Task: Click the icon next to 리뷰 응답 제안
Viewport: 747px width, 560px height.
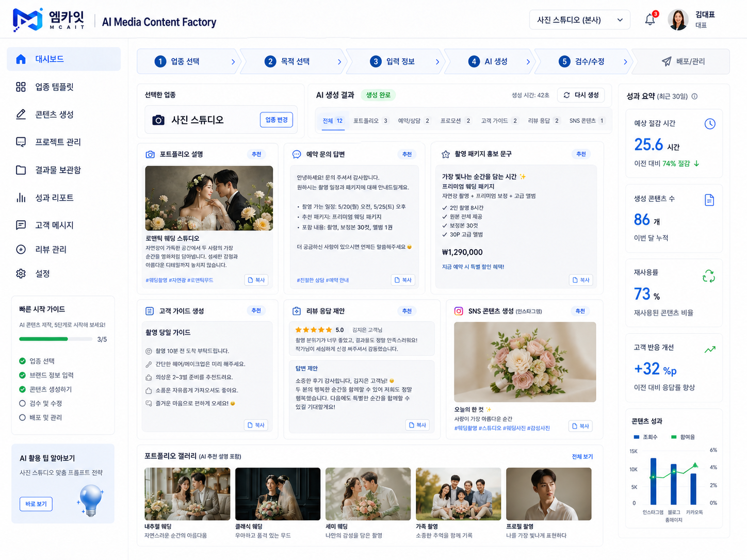Action: coord(297,311)
